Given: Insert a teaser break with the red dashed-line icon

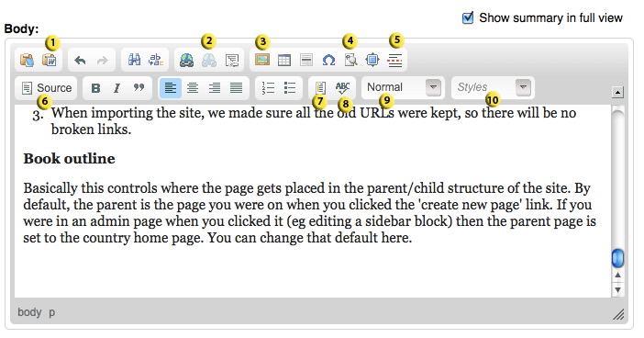Looking at the screenshot, I should pos(394,61).
